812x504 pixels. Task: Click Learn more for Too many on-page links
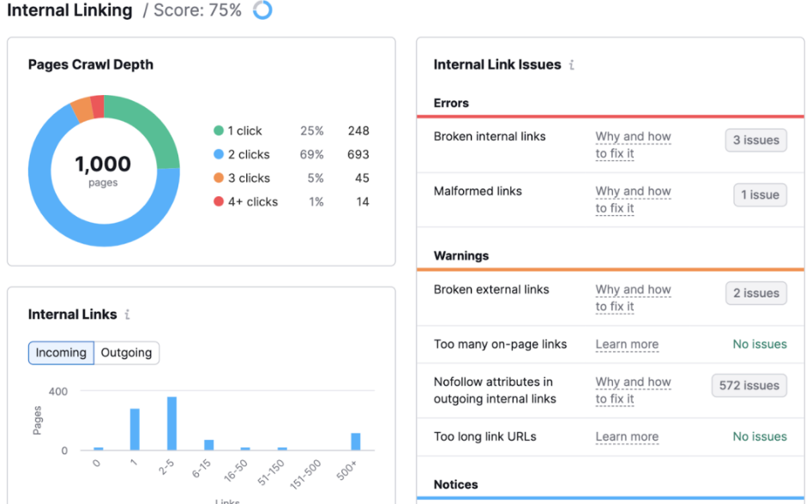627,345
